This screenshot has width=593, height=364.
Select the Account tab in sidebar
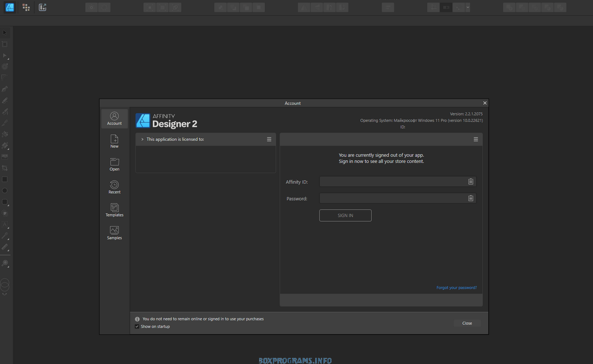point(114,119)
